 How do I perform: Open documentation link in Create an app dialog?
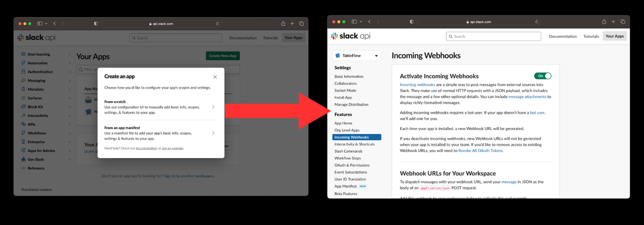146,148
